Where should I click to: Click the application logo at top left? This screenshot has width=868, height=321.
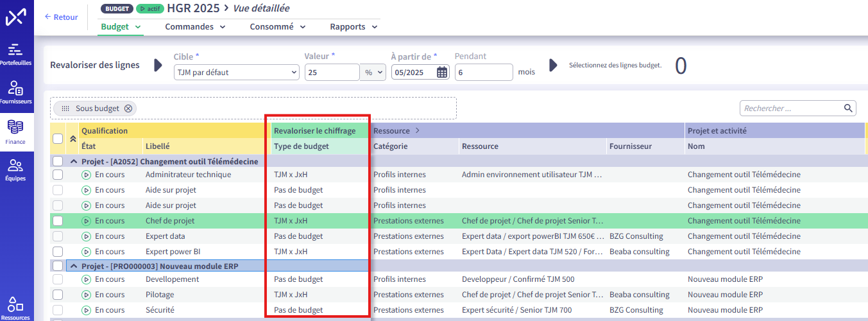16,17
